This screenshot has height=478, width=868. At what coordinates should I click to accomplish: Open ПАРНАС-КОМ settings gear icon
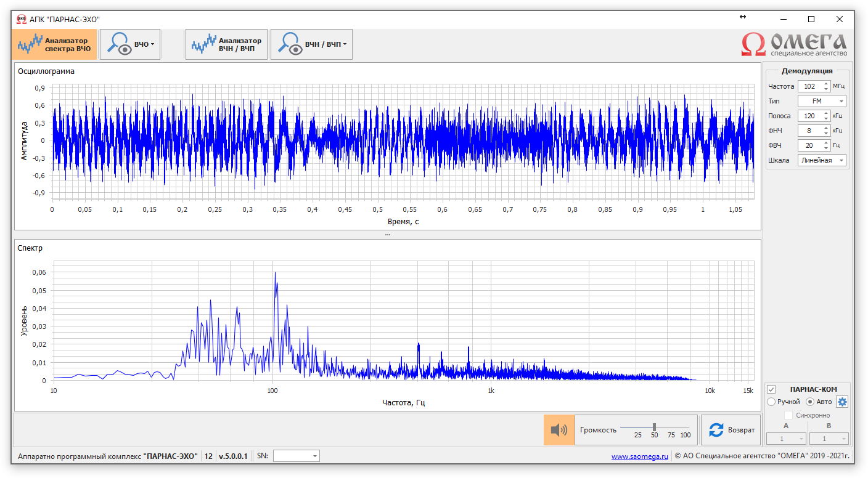click(x=842, y=402)
